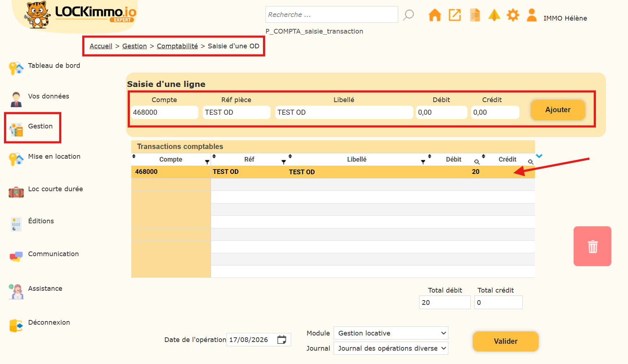This screenshot has height=364, width=628.
Task: Sort the Crédit column
Action: coord(483,156)
